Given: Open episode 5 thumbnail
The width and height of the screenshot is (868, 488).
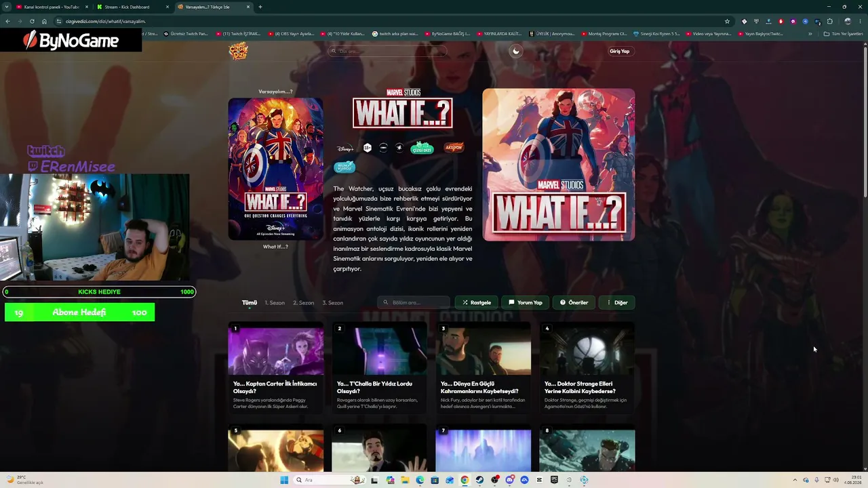Looking at the screenshot, I should 276,449.
